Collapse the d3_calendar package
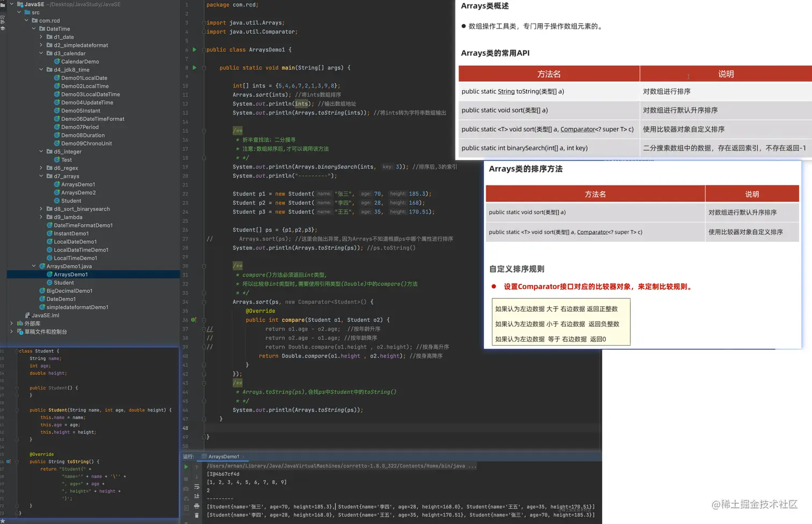The height and width of the screenshot is (524, 812). tap(41, 53)
